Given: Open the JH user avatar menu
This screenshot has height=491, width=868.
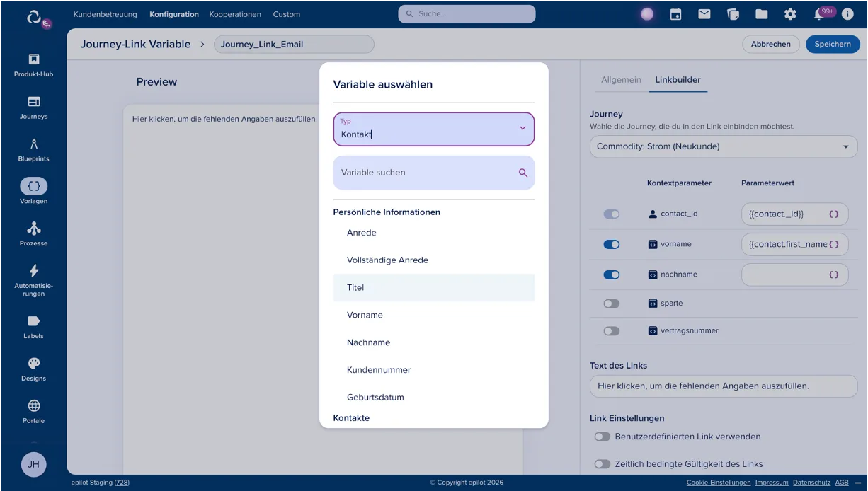Looking at the screenshot, I should click(33, 464).
